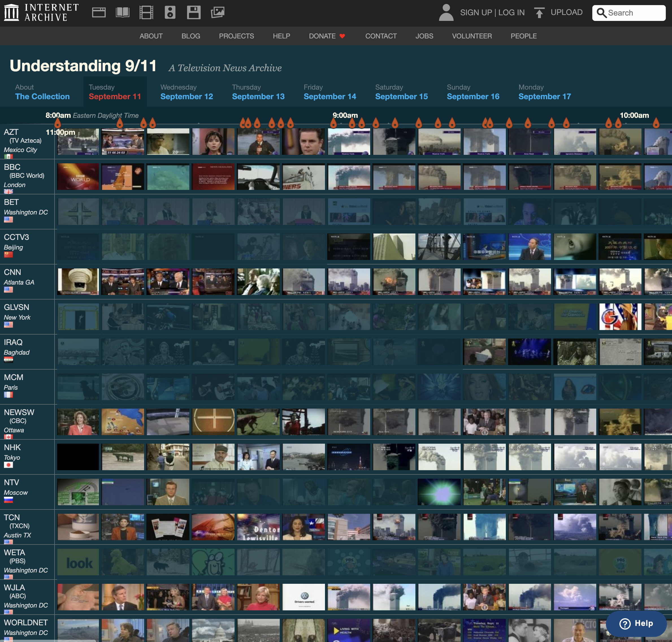
Task: Open NHK's first black thumbnail
Action: [x=78, y=457]
